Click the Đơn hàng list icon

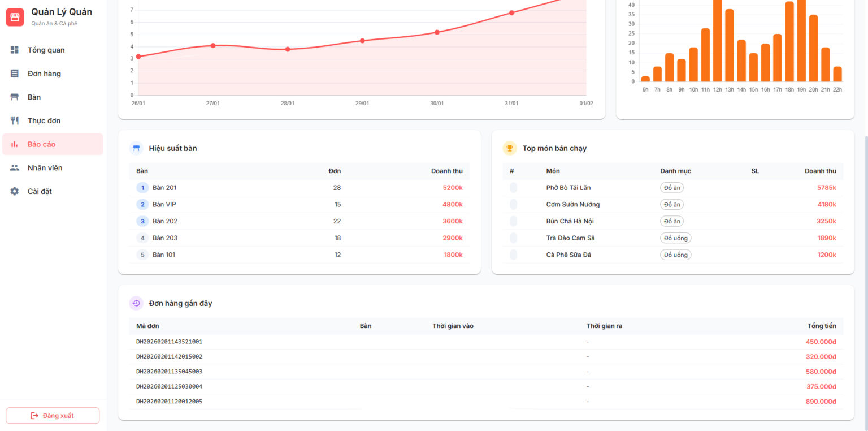[x=15, y=74]
